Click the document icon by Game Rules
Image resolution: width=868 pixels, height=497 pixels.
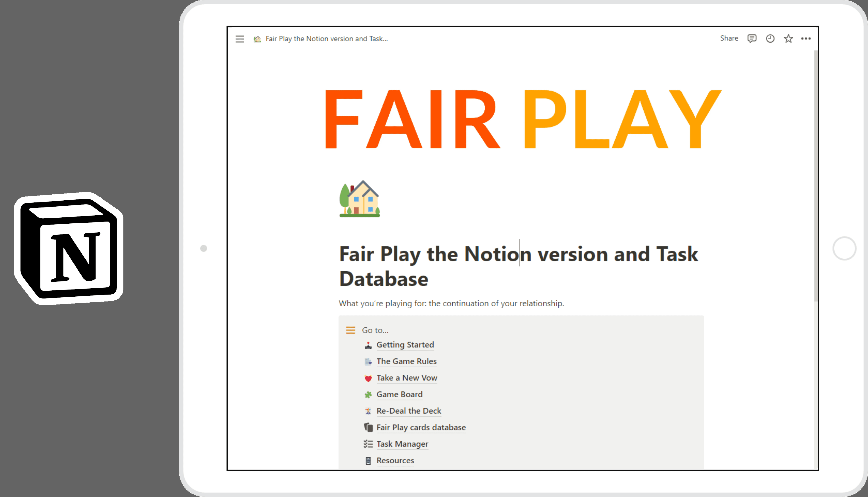[368, 362]
